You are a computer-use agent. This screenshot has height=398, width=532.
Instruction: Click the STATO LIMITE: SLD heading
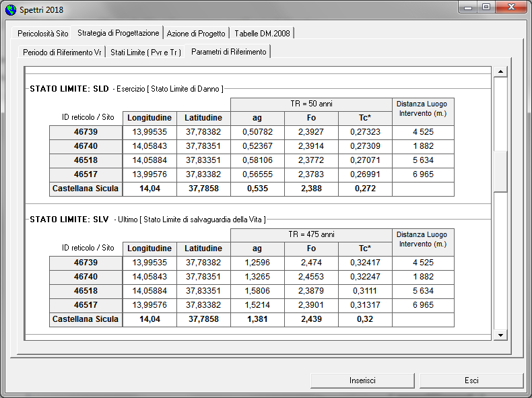pos(69,89)
